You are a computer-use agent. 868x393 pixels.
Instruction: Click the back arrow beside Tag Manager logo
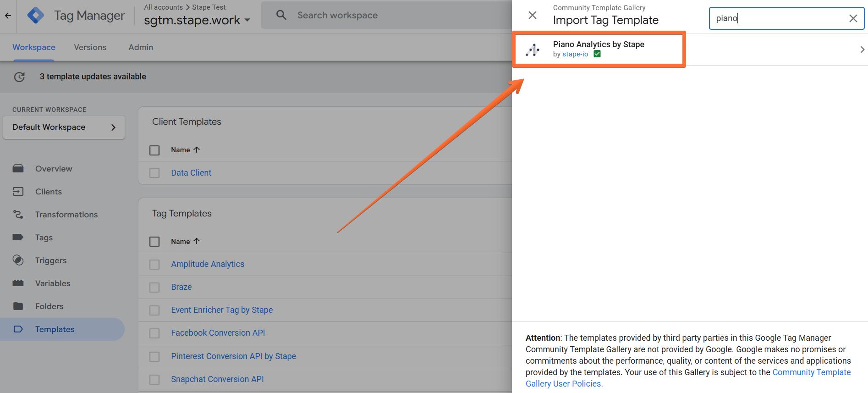click(8, 16)
